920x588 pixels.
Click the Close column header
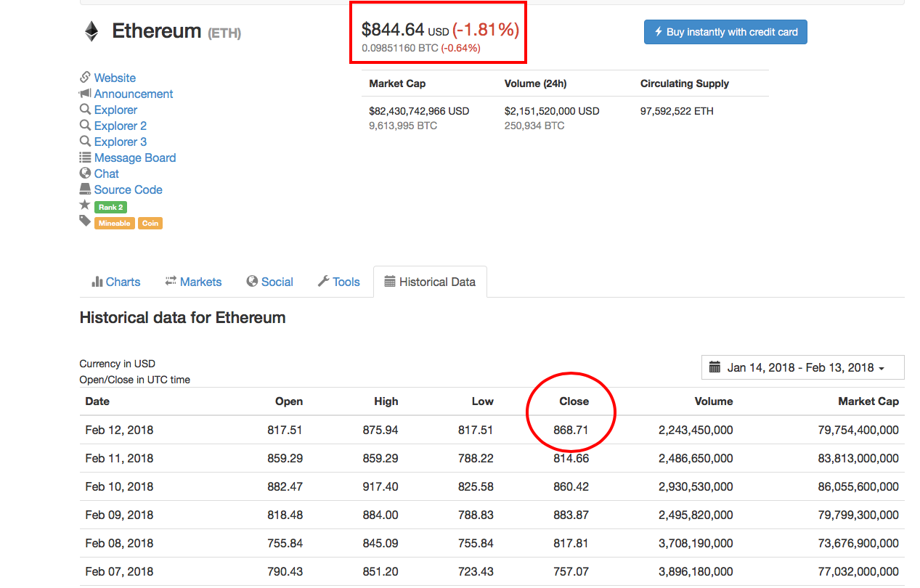click(x=574, y=401)
